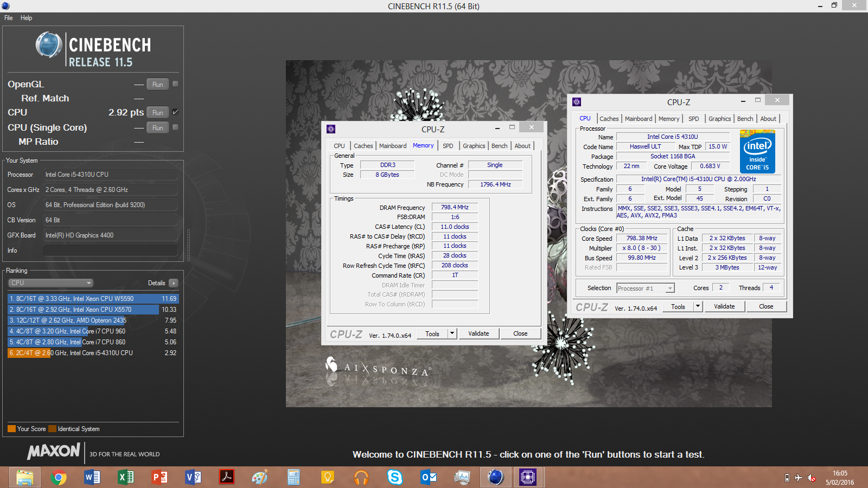868x488 pixels.
Task: Open Microsoft Visio from the taskbar
Action: tap(193, 478)
